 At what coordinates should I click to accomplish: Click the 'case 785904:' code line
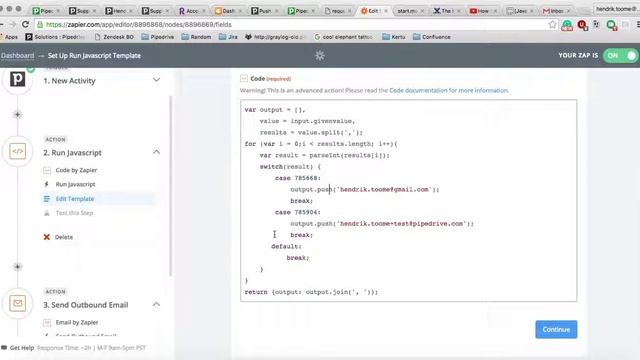298,212
